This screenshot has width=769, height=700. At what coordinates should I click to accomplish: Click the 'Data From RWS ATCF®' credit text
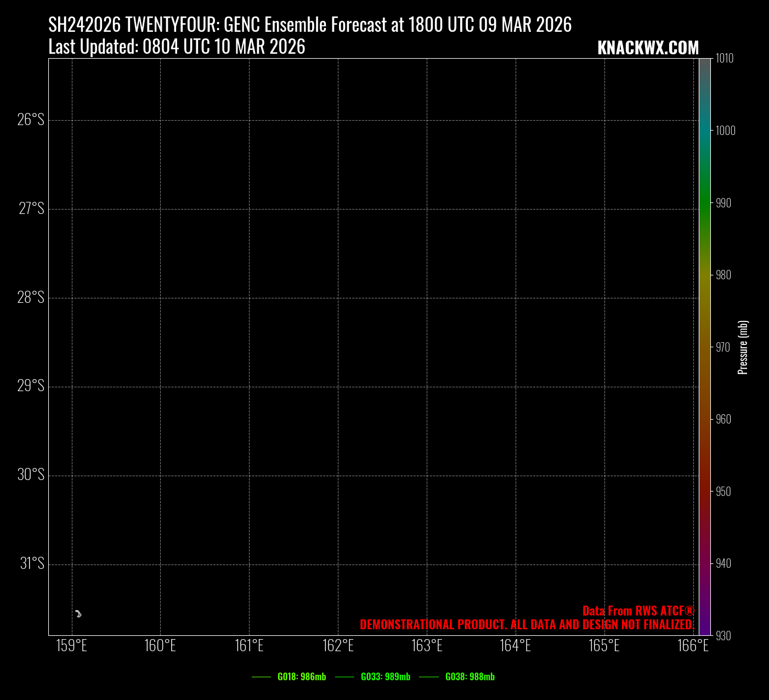tap(638, 611)
